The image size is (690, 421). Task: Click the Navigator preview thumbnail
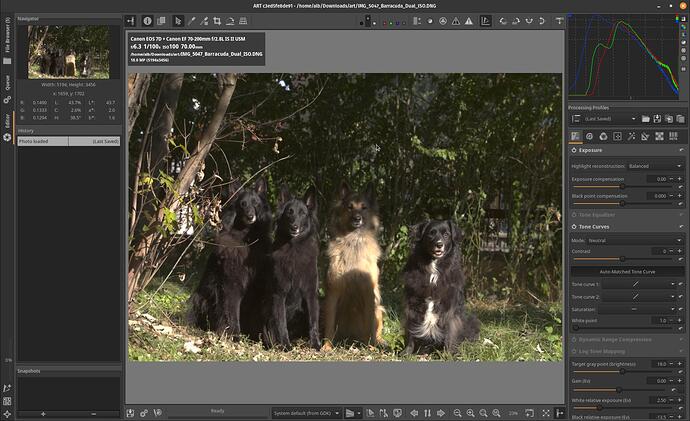point(68,52)
